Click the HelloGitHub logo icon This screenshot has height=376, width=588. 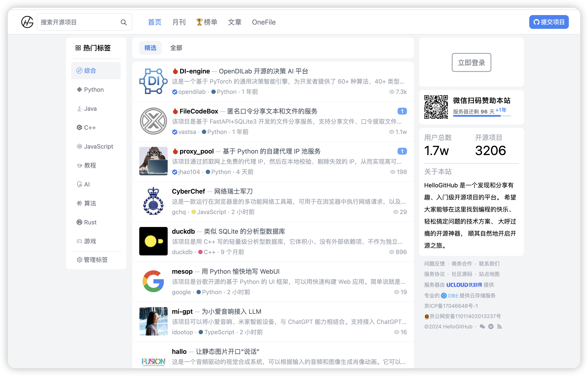pyautogui.click(x=27, y=22)
